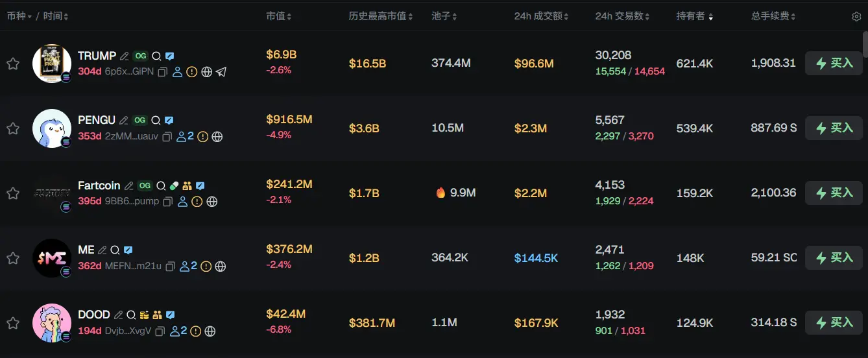
Task: Click the DOOD token avatar image
Action: [52, 323]
